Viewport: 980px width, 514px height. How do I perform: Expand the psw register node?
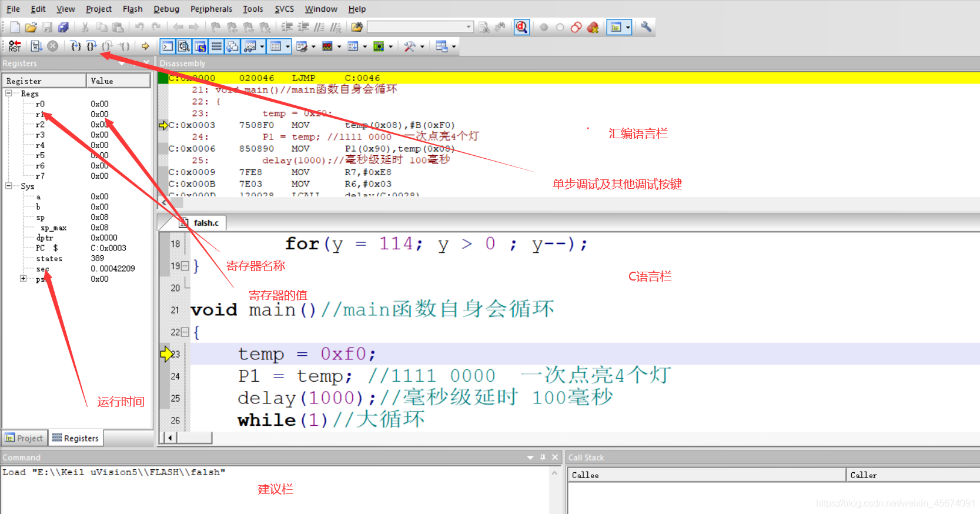click(24, 279)
